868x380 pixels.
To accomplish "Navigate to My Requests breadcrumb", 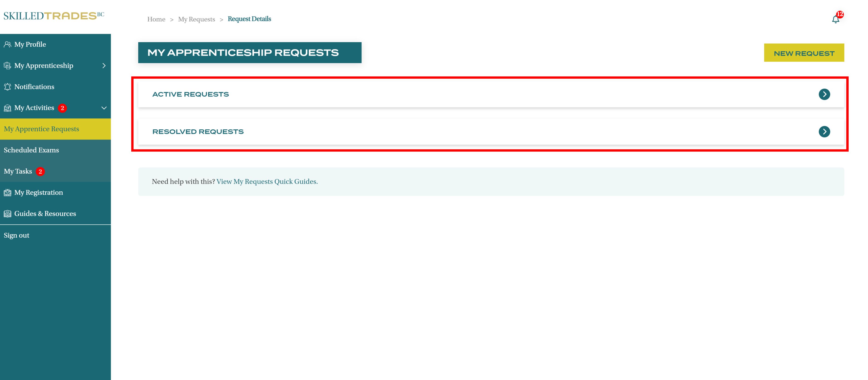I will [x=196, y=19].
